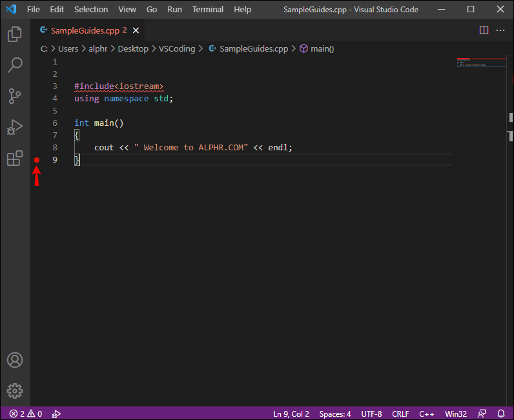Open the Accounts icon in activity bar
The image size is (514, 420).
(15, 360)
